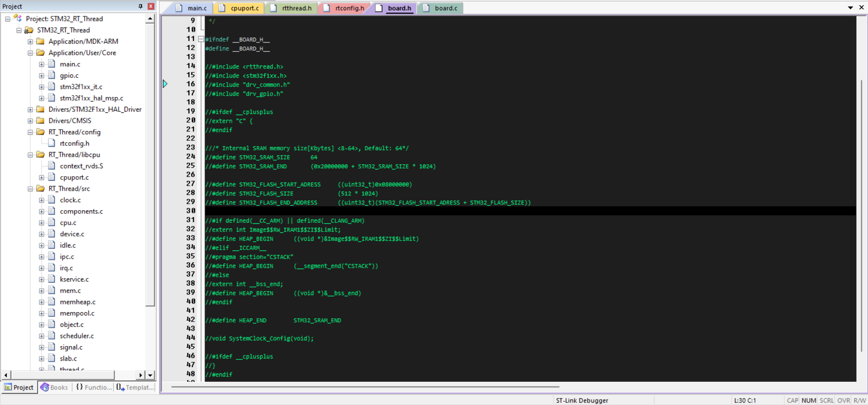Close the active editor document
The height and width of the screenshot is (405, 868).
pyautogui.click(x=861, y=8)
